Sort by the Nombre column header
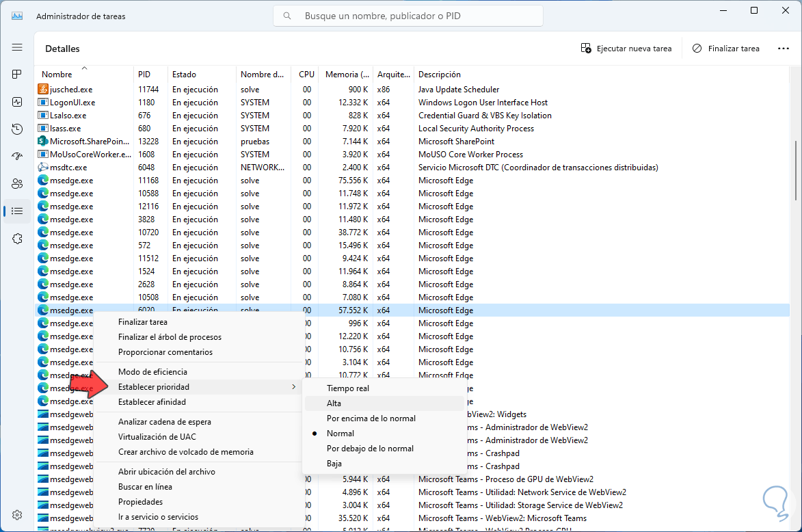Image resolution: width=802 pixels, height=532 pixels. point(57,74)
